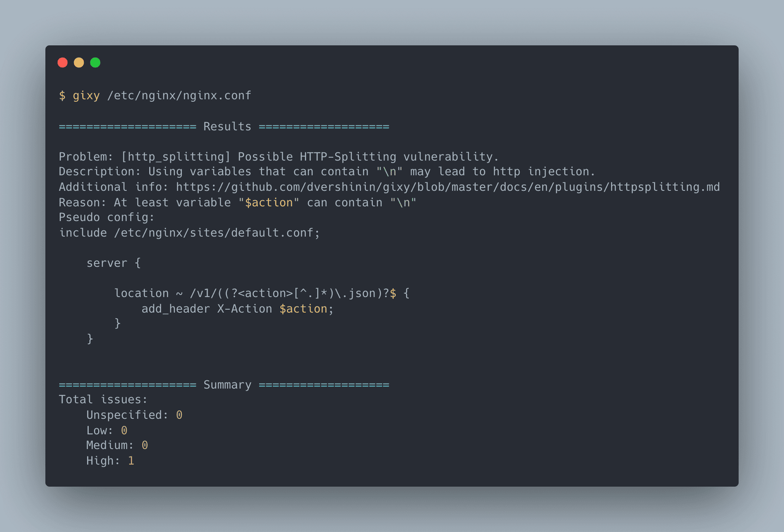This screenshot has height=532, width=784.
Task: Click the "Pseudo config:" label
Action: pyautogui.click(x=107, y=218)
